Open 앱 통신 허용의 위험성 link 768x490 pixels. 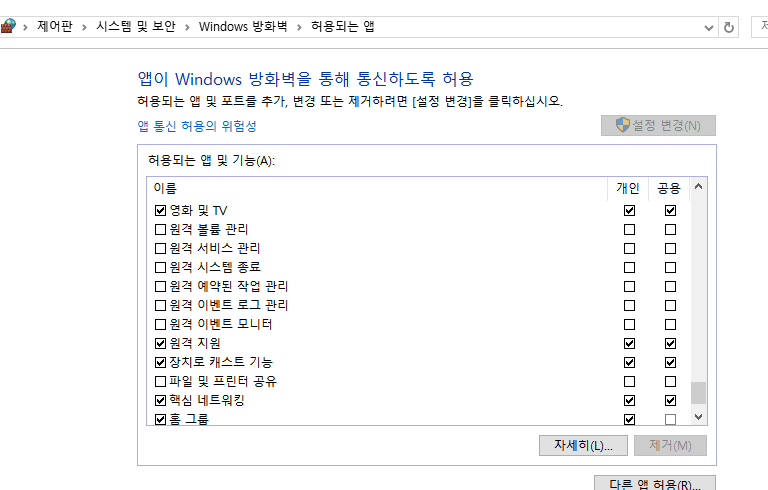[197, 126]
